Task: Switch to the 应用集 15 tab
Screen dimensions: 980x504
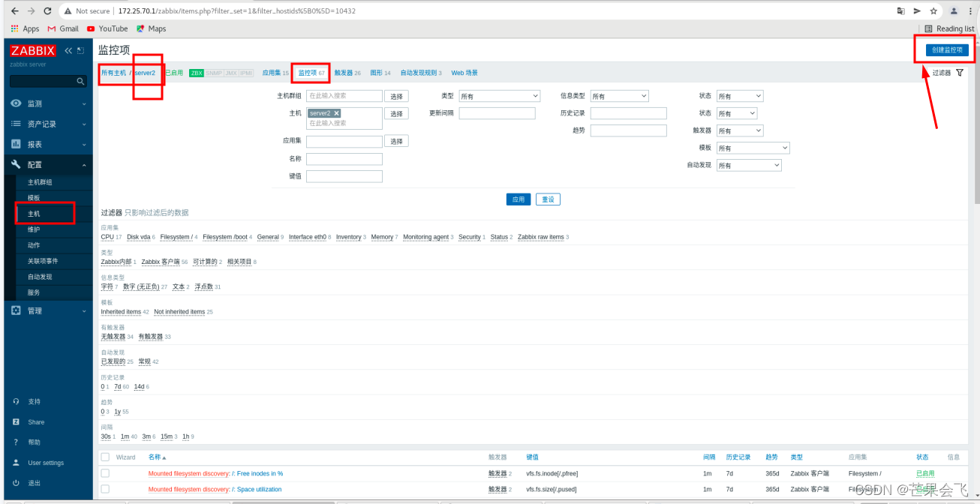Action: coord(275,73)
